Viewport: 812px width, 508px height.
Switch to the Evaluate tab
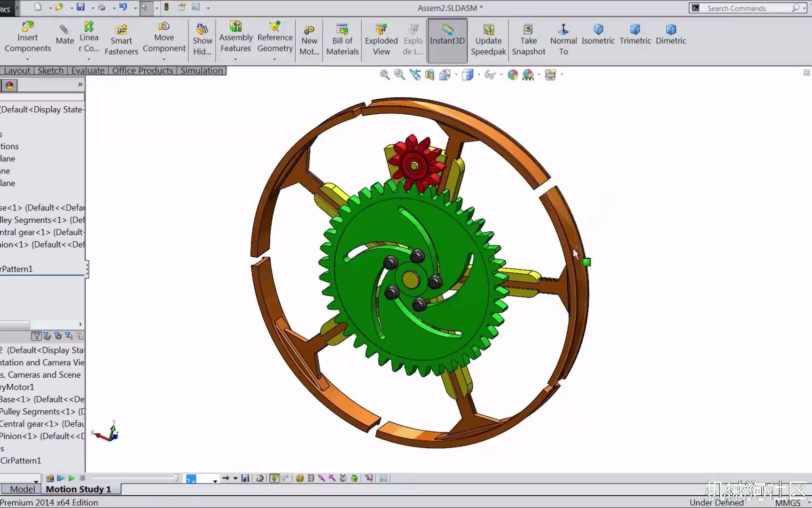pos(87,71)
